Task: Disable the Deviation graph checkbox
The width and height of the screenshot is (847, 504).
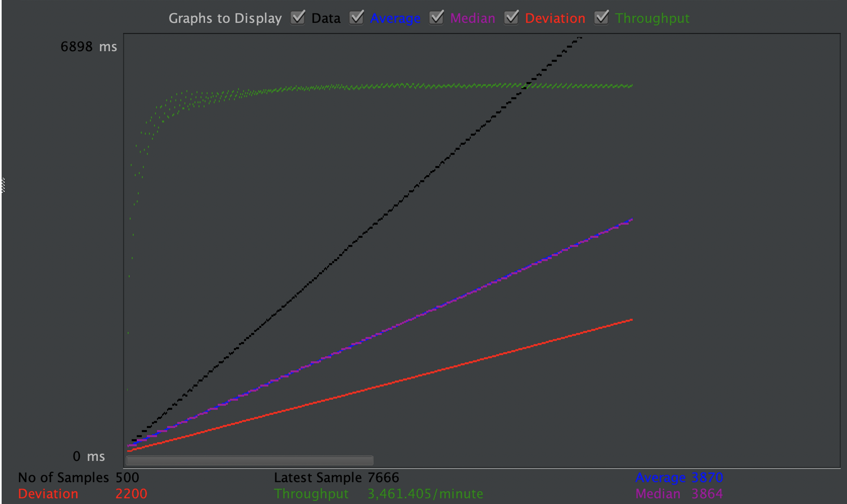Action: [511, 18]
